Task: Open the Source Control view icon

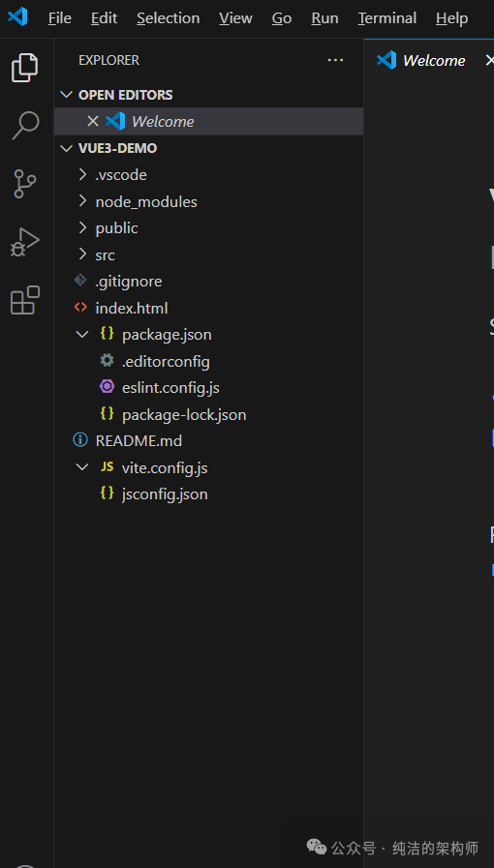Action: tap(25, 184)
